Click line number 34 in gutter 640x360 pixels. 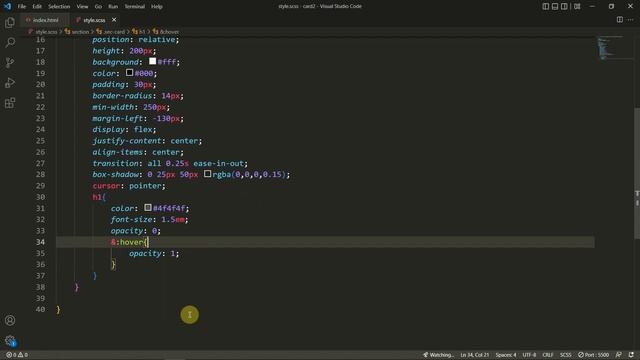pyautogui.click(x=40, y=242)
